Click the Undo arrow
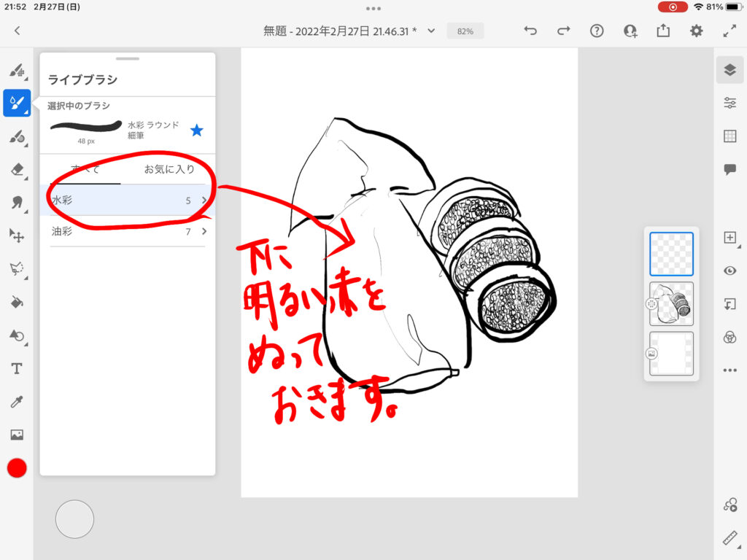Image resolution: width=747 pixels, height=560 pixels. [530, 31]
